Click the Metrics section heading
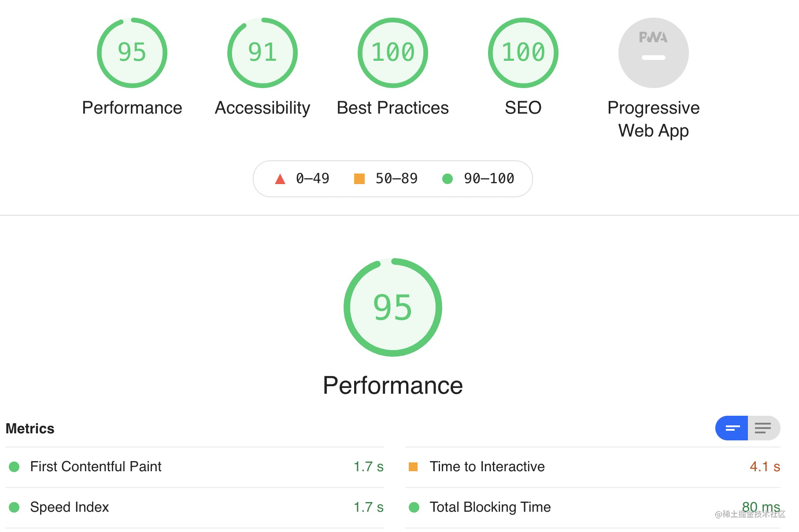This screenshot has width=799, height=532. tap(30, 429)
